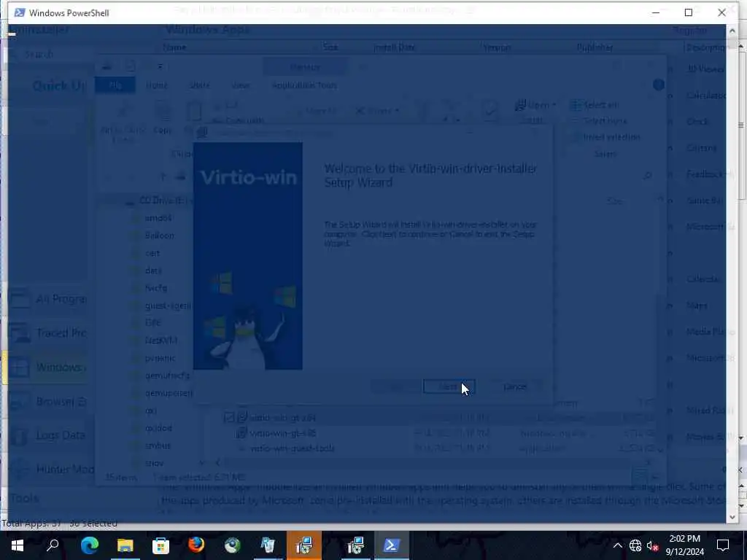747x560 pixels.
Task: Select NetKVM folder in navigation tree
Action: click(x=161, y=341)
